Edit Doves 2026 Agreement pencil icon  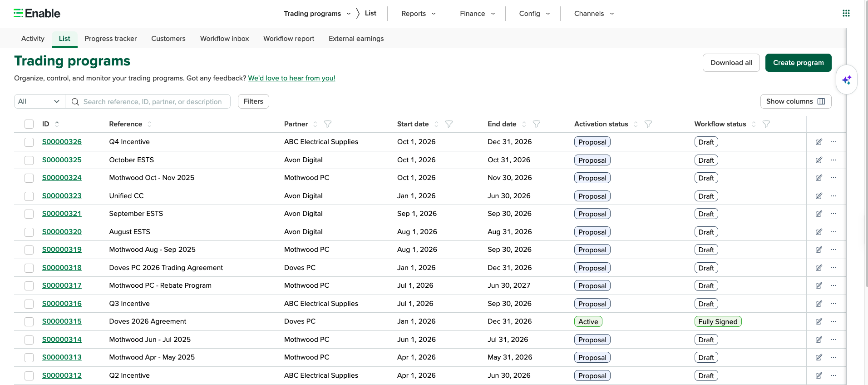tap(819, 321)
